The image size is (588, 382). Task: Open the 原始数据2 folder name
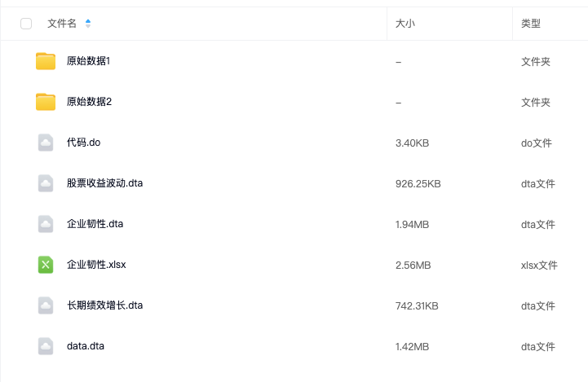89,102
